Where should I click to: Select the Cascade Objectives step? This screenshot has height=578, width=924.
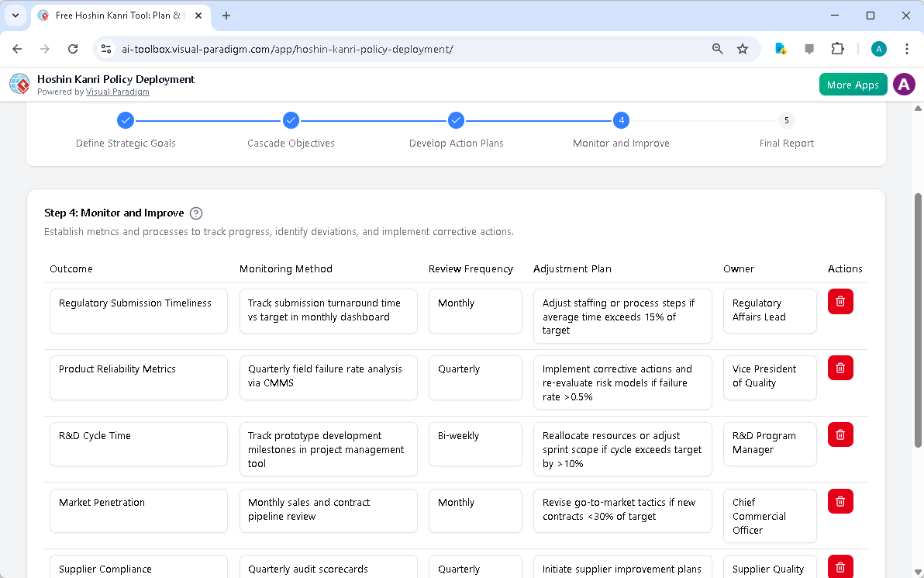click(x=291, y=120)
